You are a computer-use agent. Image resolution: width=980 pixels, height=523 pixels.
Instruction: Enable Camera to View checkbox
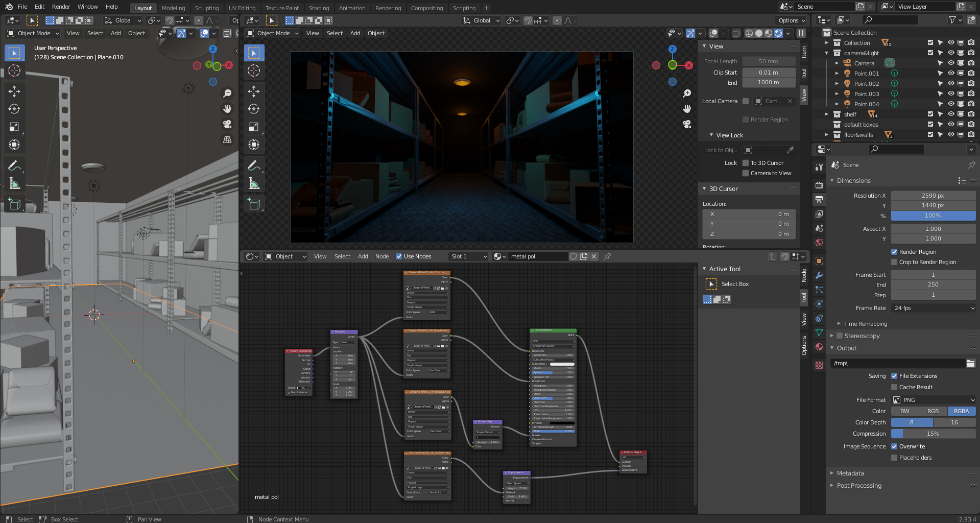pyautogui.click(x=746, y=173)
